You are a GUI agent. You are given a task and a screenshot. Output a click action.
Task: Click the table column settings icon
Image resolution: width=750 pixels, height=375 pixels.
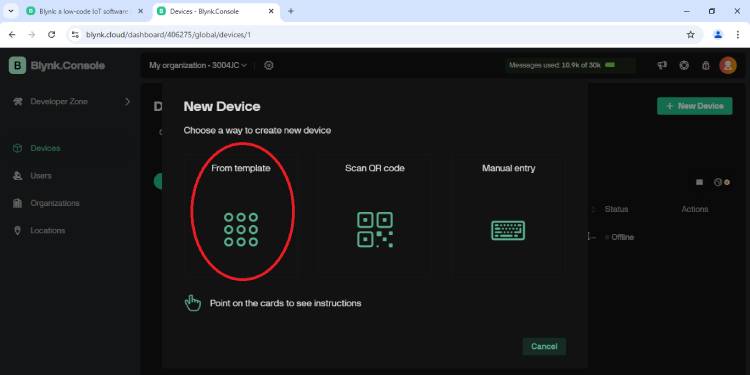click(721, 182)
